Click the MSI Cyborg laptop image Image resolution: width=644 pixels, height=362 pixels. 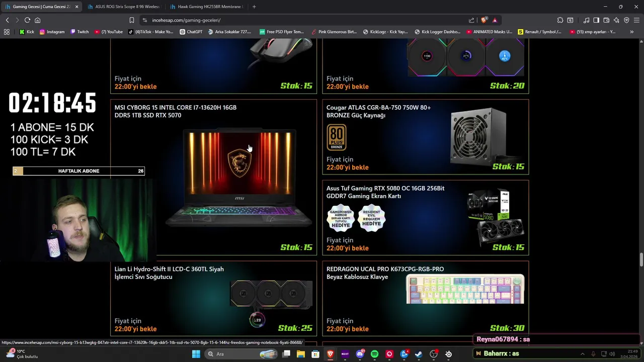pyautogui.click(x=239, y=178)
